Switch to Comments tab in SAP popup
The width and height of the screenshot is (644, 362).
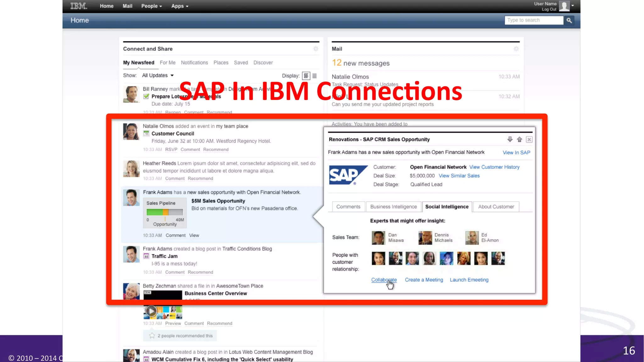coord(348,207)
